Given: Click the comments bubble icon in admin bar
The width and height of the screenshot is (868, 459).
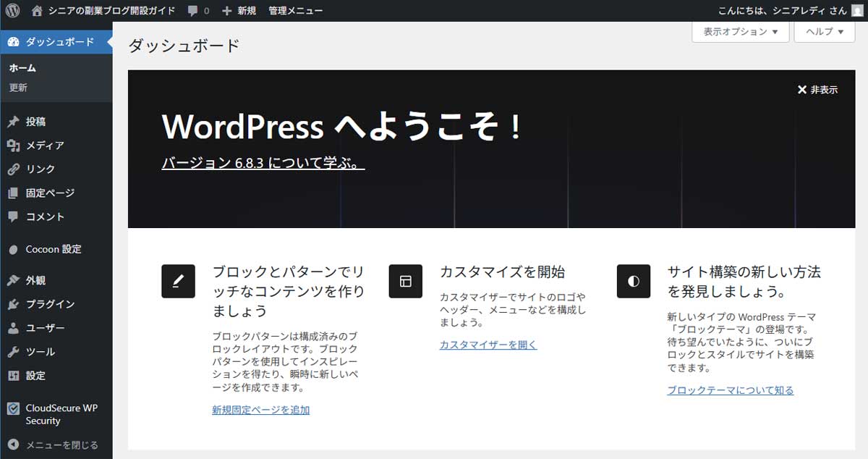Looking at the screenshot, I should [190, 10].
